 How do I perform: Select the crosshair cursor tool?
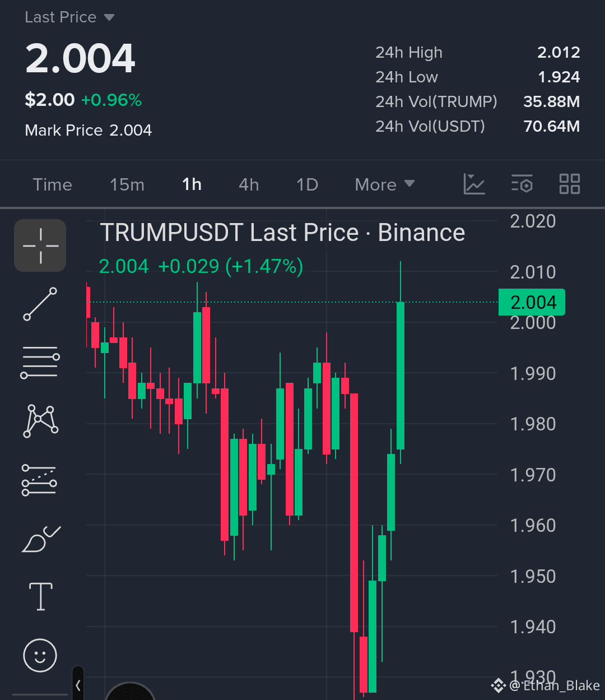40,245
